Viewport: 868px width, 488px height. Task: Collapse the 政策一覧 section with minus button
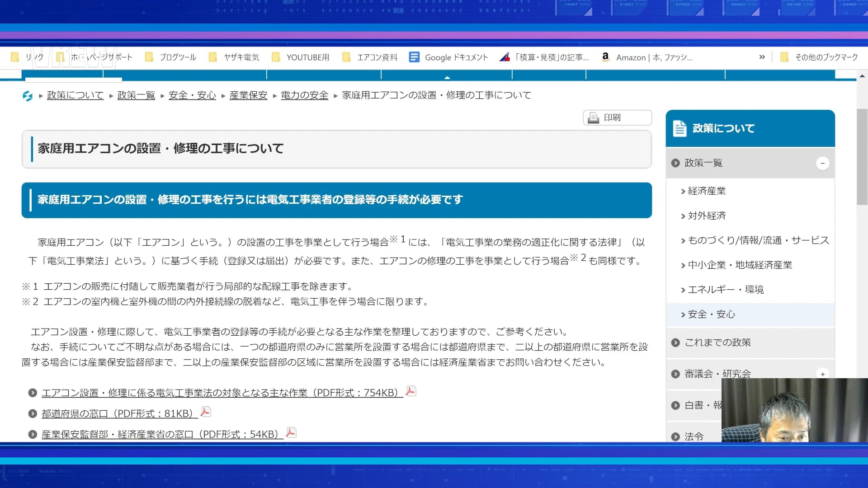pyautogui.click(x=822, y=163)
